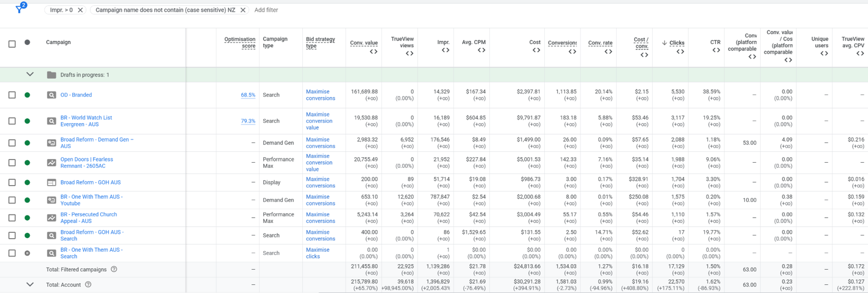Viewport: 868px width, 293px height.
Task: Tick the Broad Reform - GOH AUS Display checkbox
Action: pos(12,182)
